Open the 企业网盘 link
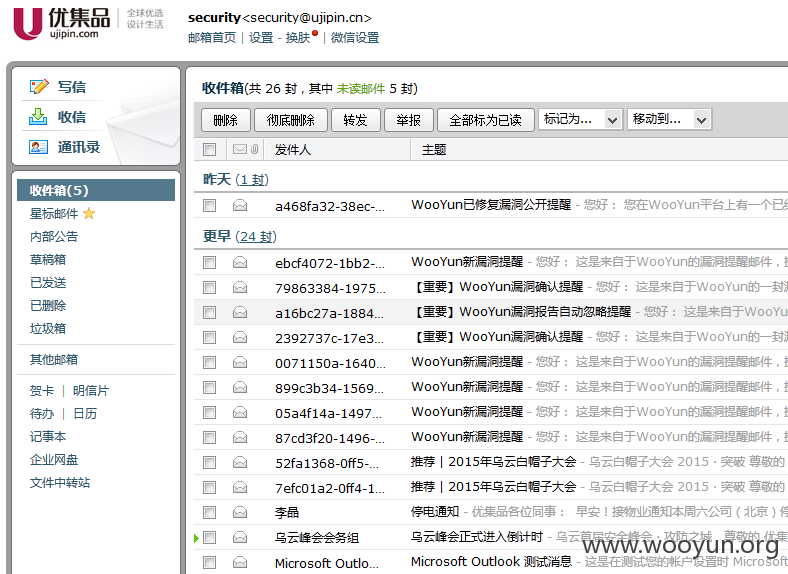This screenshot has height=574, width=788. (54, 459)
